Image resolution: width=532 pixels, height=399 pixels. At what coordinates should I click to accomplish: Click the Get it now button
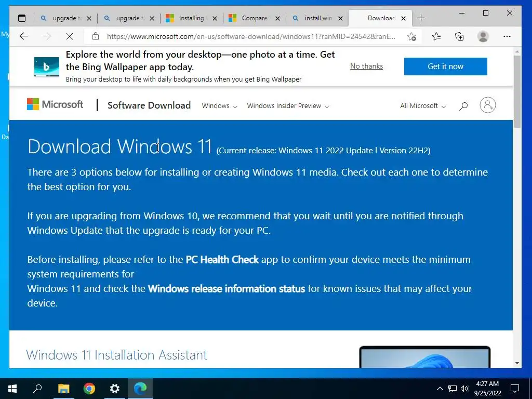[445, 66]
